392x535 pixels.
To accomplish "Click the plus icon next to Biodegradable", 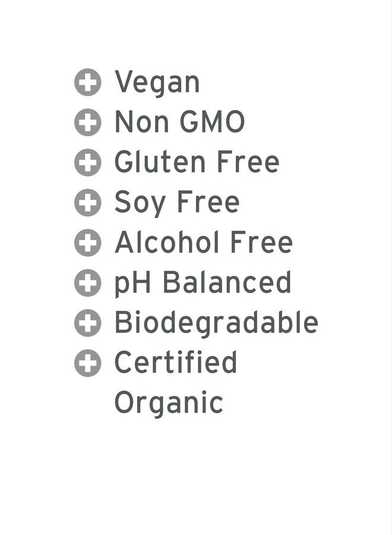I will (87, 323).
